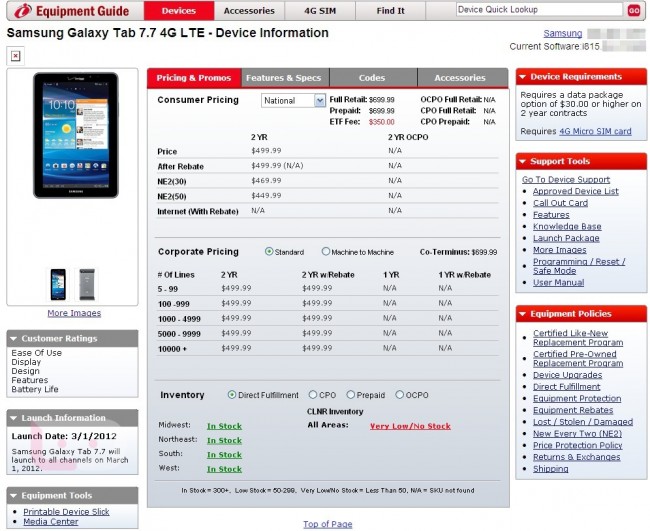Click the broken image icon below title

[x=16, y=56]
